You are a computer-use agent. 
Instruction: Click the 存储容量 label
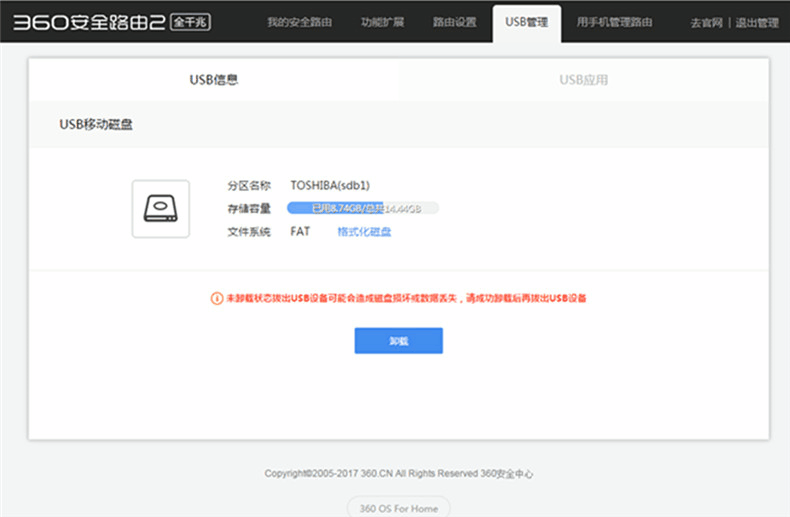(x=249, y=209)
